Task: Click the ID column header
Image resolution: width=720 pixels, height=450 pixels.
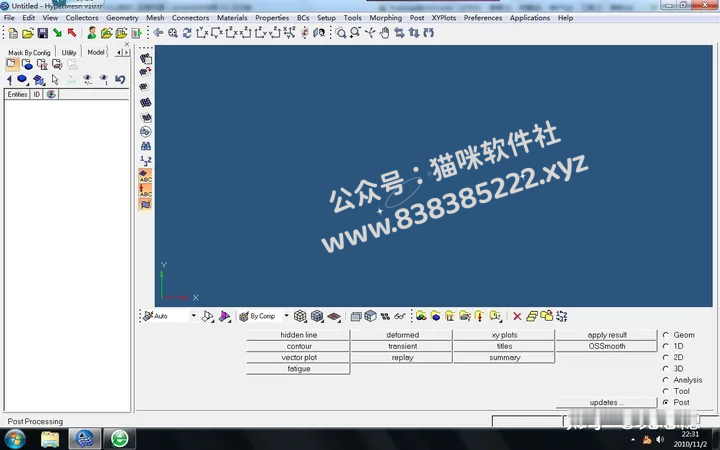Action: (37, 94)
